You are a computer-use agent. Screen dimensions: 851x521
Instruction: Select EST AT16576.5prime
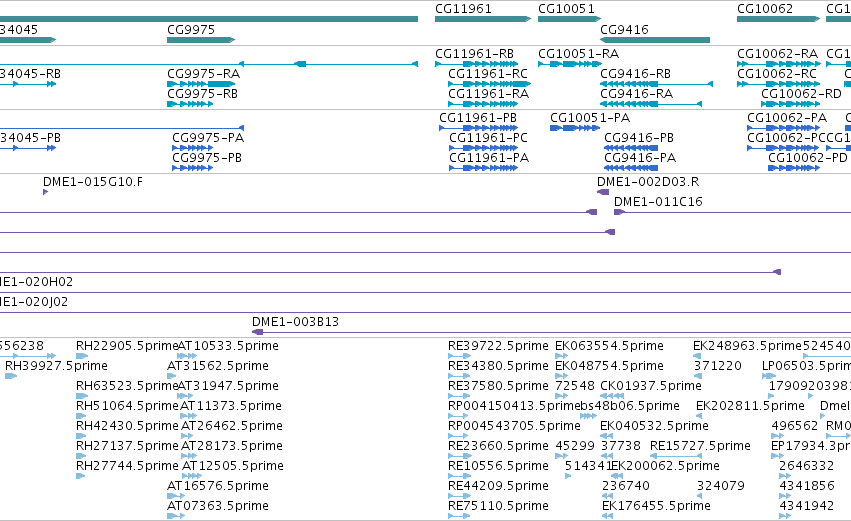click(x=176, y=497)
